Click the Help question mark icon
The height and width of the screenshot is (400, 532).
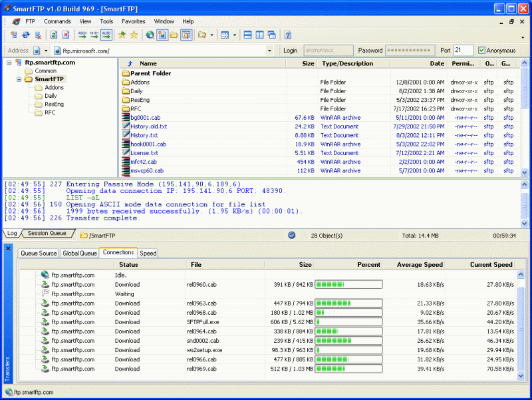click(288, 35)
